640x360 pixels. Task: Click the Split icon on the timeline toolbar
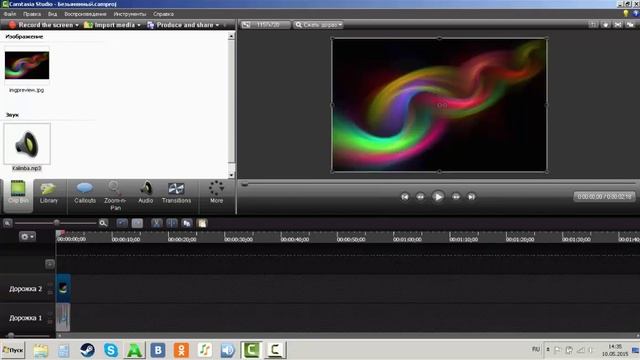[171, 223]
